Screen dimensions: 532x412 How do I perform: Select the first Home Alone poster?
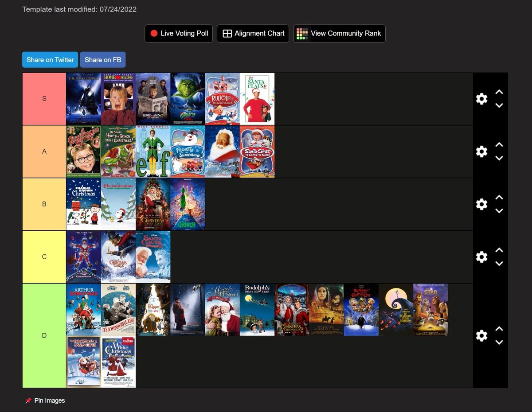pyautogui.click(x=118, y=99)
